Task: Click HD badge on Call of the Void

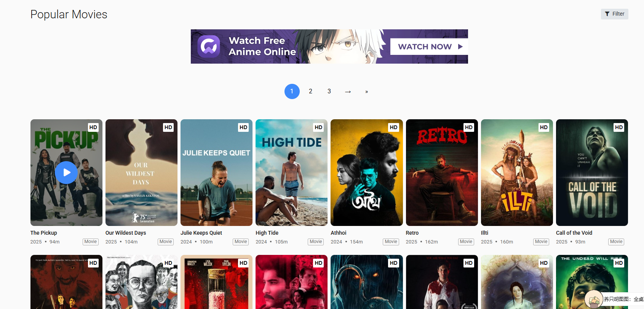Action: point(619,127)
